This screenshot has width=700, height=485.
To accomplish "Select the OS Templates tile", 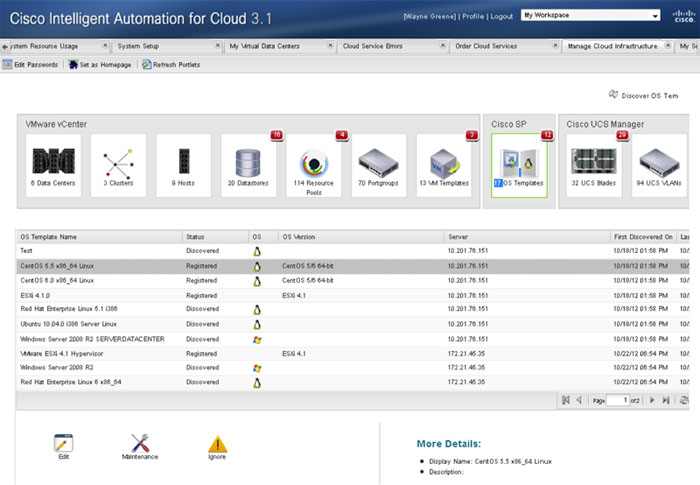I will coord(519,165).
